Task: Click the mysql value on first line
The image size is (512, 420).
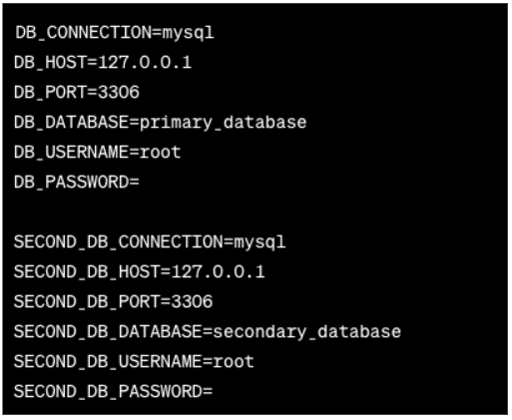Action: [188, 33]
